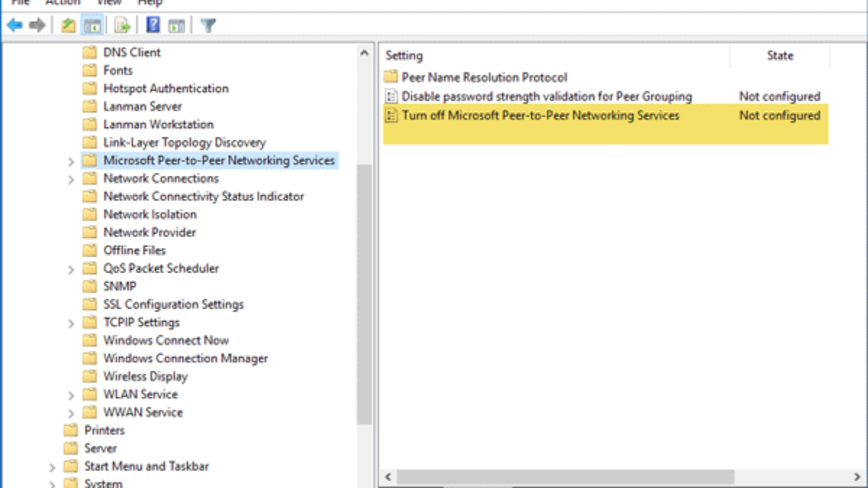Click the Forward arrow toolbar icon
The width and height of the screenshot is (868, 488).
point(37,26)
